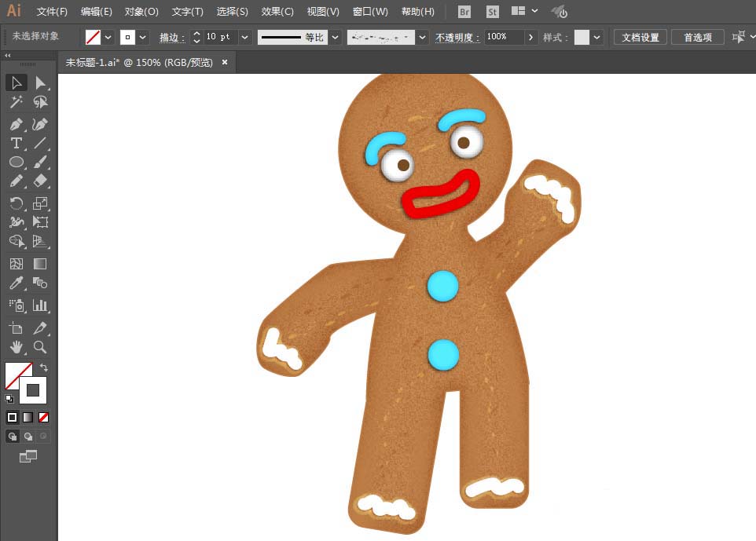Select the Selection tool (black arrow)
Image resolution: width=756 pixels, height=541 pixels.
17,83
